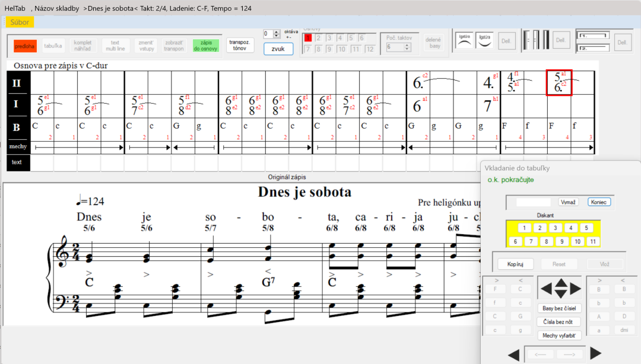Click the oktáva value field

click(x=269, y=34)
